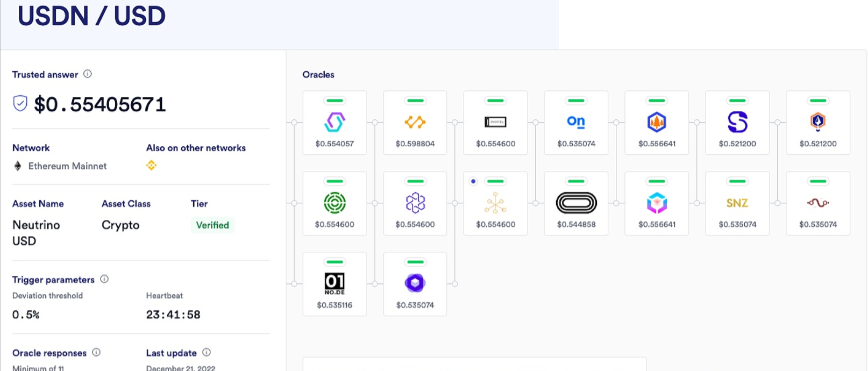Click the pink cube oracle at $0.556641

(x=657, y=203)
